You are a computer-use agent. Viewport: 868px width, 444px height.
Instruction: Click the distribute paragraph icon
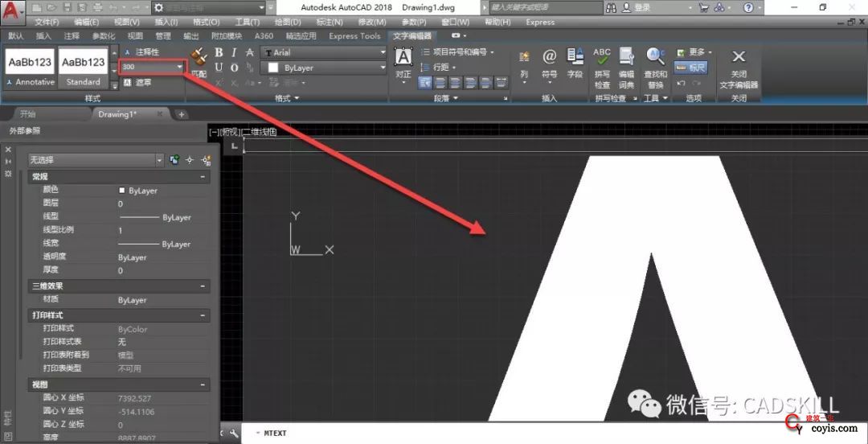click(502, 83)
